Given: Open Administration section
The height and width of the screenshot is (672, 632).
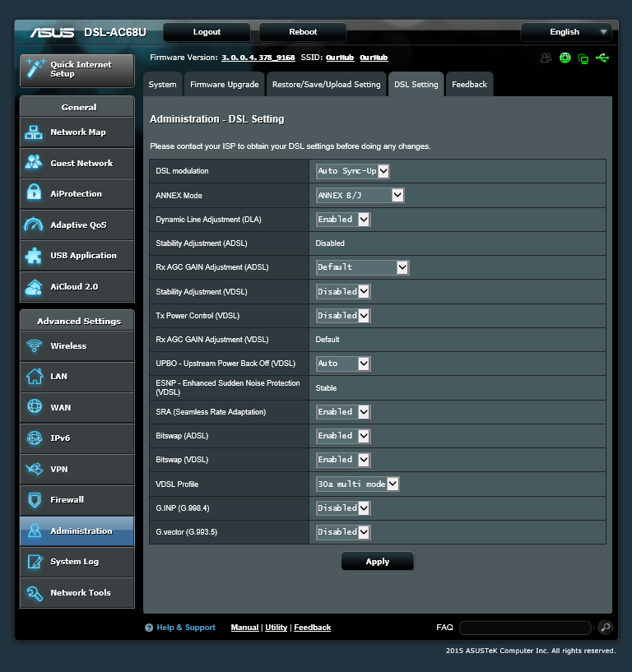Looking at the screenshot, I should tap(77, 531).
